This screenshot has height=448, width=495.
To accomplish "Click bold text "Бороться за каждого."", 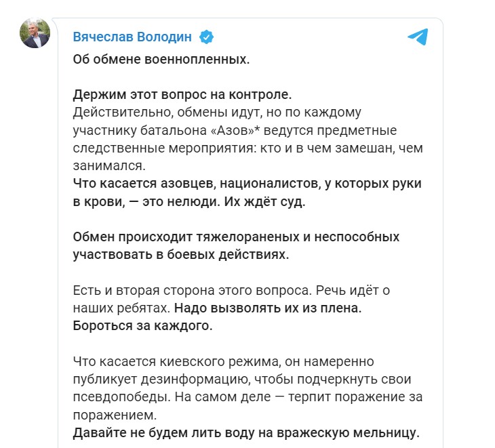I will [142, 325].
